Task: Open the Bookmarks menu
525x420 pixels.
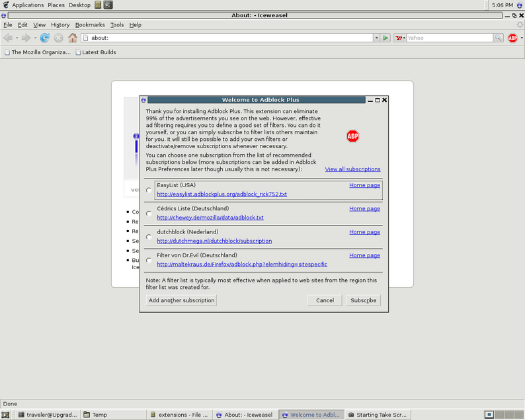Action: coord(90,24)
